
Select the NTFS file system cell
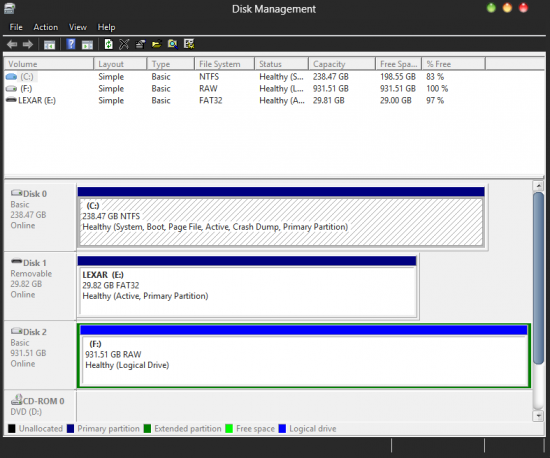coord(209,76)
